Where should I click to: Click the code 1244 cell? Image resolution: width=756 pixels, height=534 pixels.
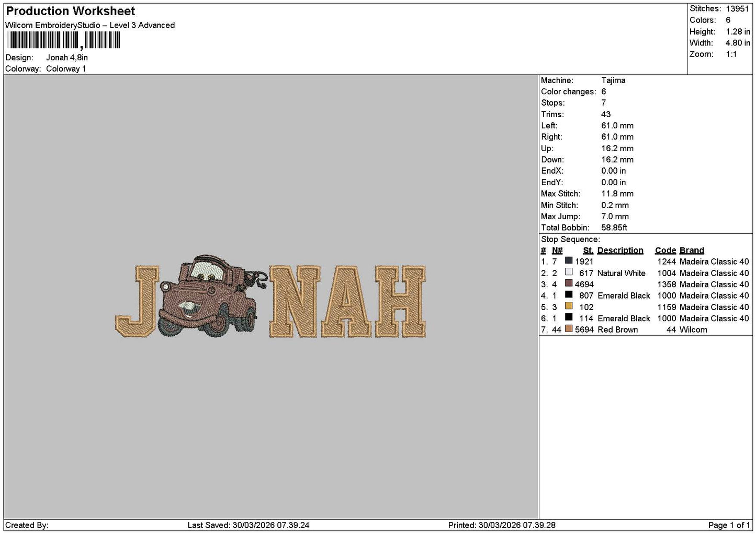pyautogui.click(x=667, y=262)
